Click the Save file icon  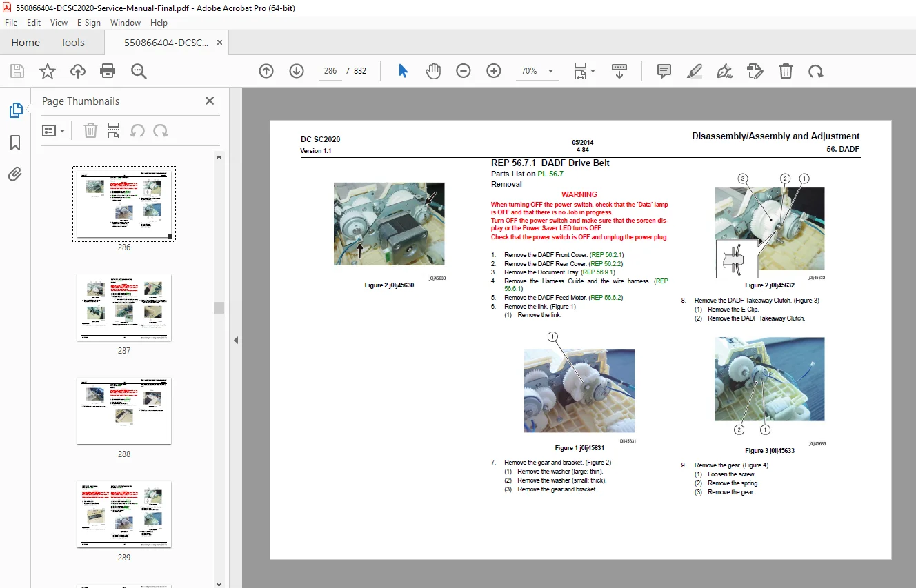(x=17, y=71)
